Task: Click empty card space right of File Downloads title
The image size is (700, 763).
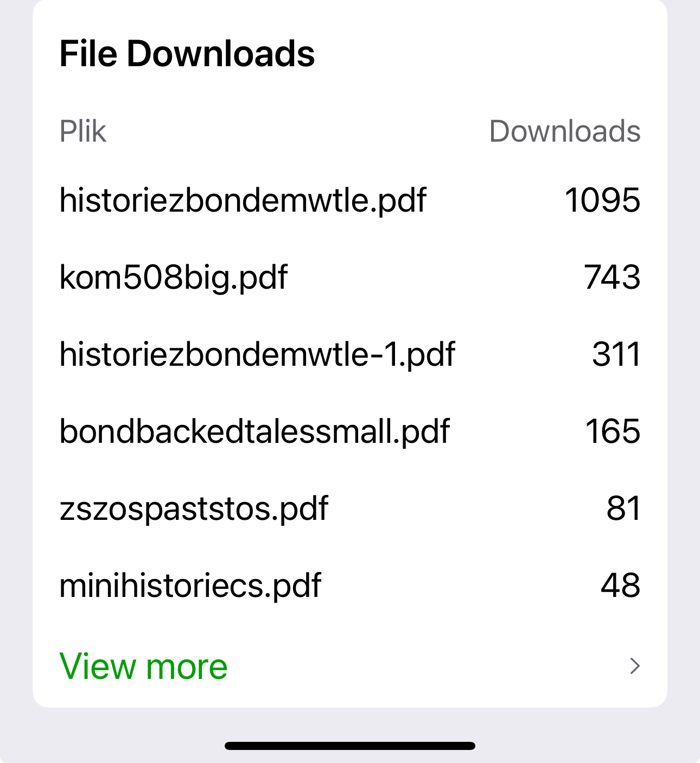Action: click(488, 54)
